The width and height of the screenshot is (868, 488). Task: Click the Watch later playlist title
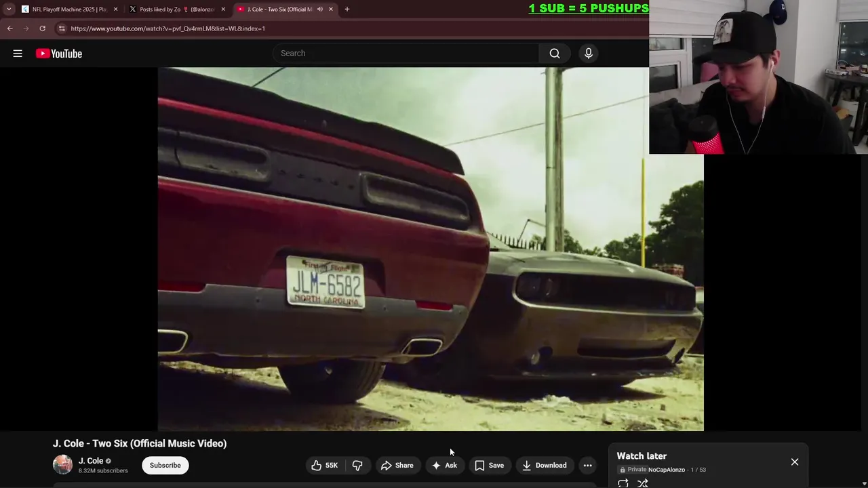coord(642,456)
